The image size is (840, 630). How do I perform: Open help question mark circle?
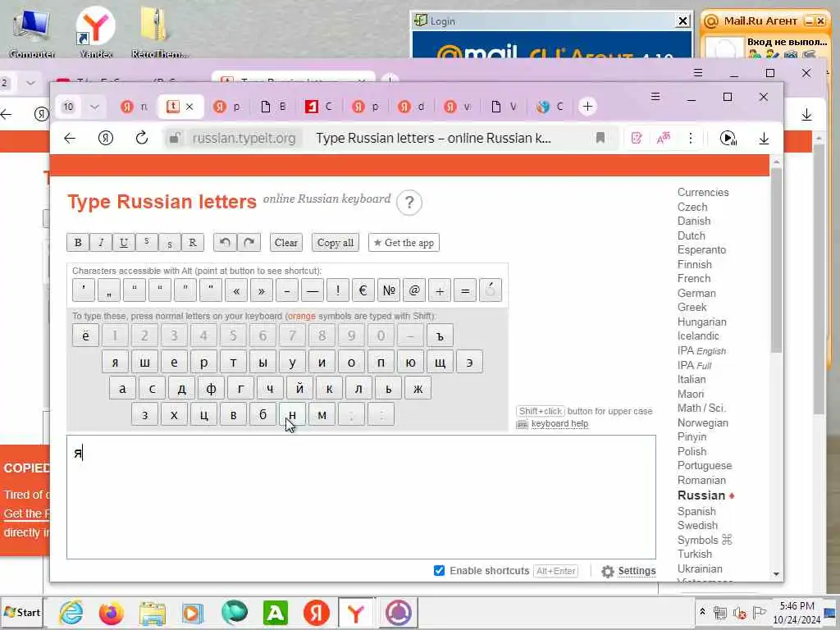tap(409, 203)
